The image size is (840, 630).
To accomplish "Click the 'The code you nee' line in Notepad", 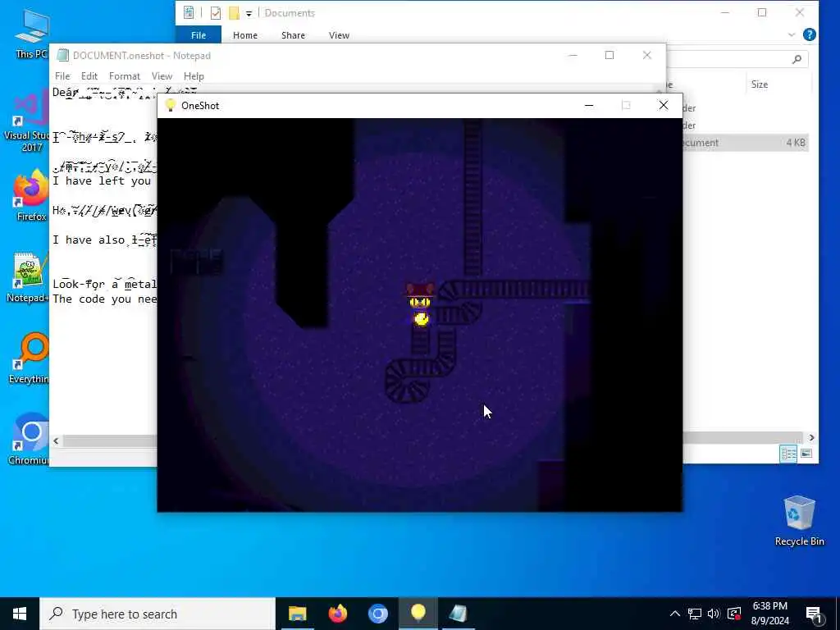I will click(104, 299).
